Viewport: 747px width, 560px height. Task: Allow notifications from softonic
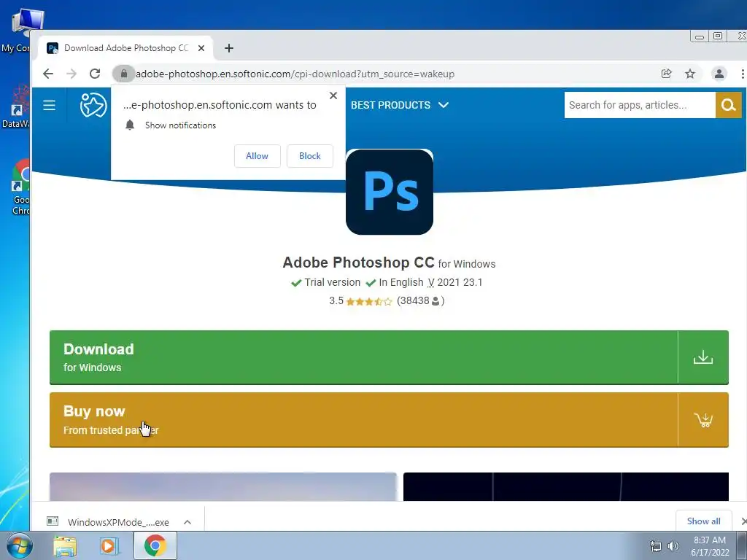[258, 156]
